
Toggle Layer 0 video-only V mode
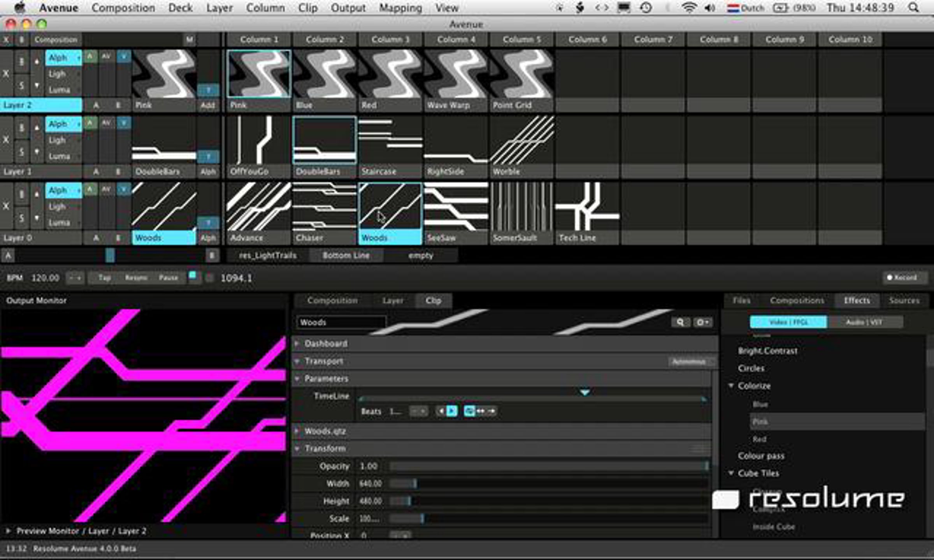[x=124, y=189]
